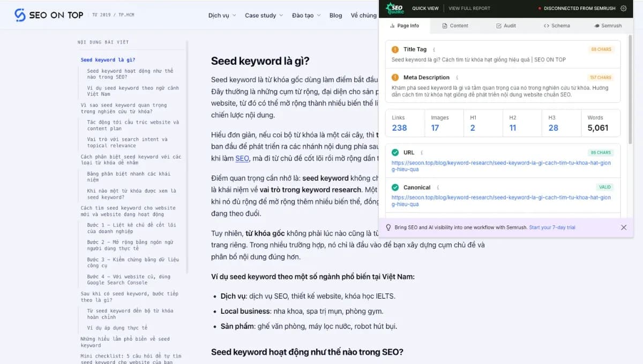Viewport: 643px width, 364px height.
Task: Switch to the Schema tab
Action: (557, 26)
